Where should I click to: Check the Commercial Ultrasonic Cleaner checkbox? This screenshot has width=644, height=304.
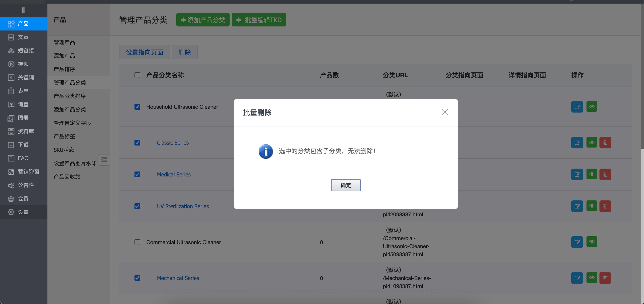[137, 242]
